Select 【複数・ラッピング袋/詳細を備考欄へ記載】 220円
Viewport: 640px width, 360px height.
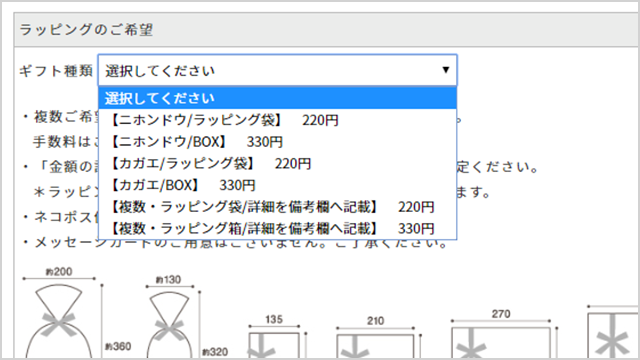pos(277,207)
